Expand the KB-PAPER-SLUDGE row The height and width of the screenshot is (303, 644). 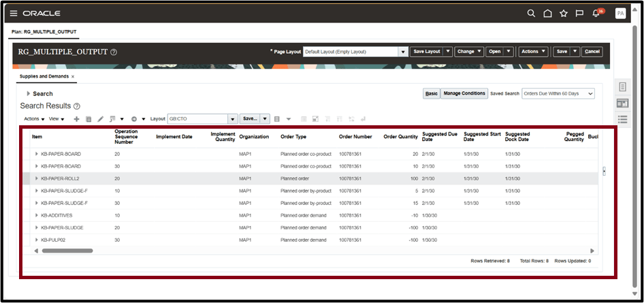click(37, 228)
